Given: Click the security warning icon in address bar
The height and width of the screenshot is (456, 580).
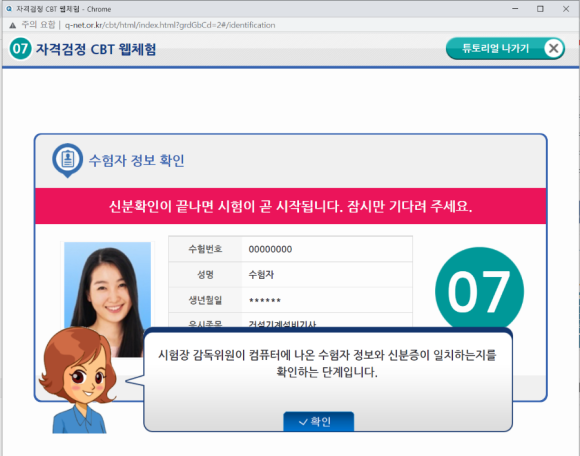Looking at the screenshot, I should click(13, 25).
